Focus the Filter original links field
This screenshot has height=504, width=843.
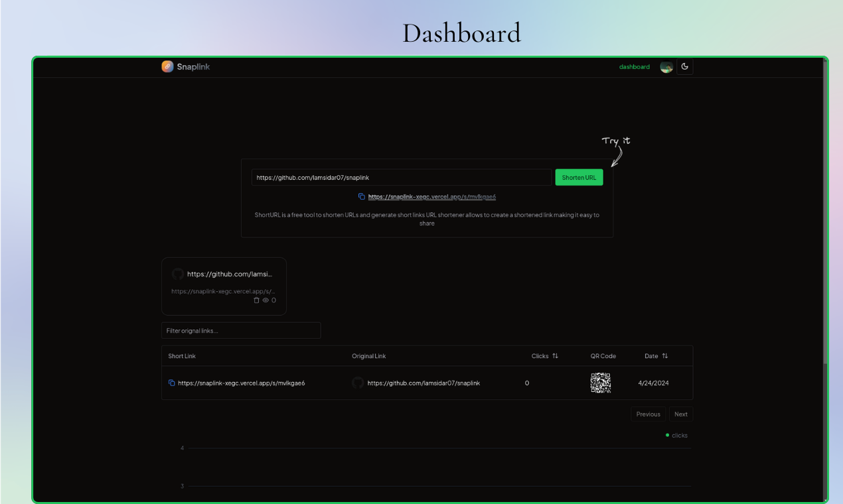point(241,330)
